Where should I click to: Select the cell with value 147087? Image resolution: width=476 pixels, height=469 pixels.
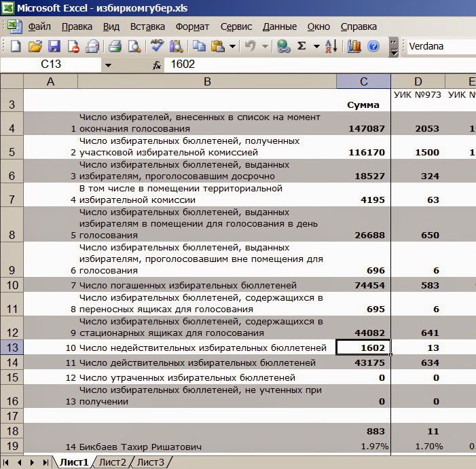[x=364, y=124]
